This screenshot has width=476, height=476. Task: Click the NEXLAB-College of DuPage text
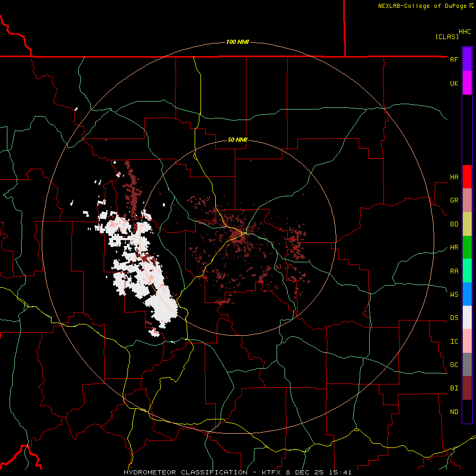[422, 6]
